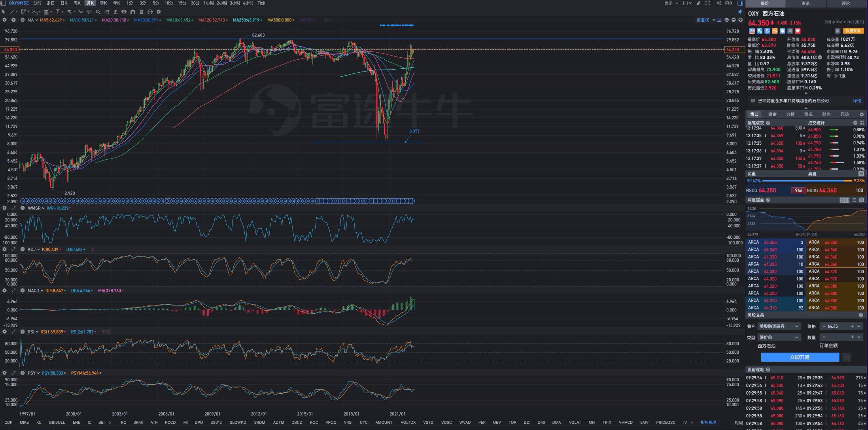868x430 pixels.
Task: Select the brush highlighter tool
Action: 115,12
